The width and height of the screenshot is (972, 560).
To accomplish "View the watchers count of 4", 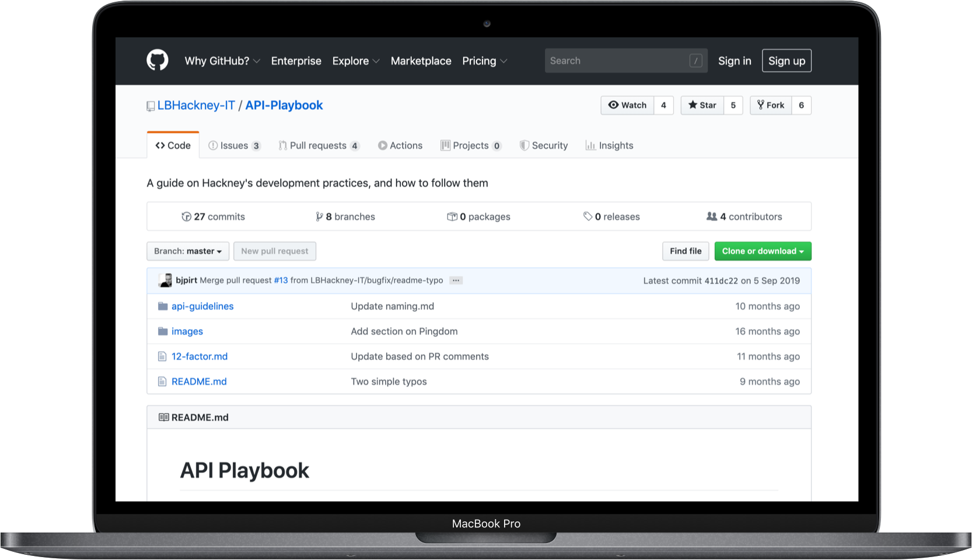I will 663,105.
